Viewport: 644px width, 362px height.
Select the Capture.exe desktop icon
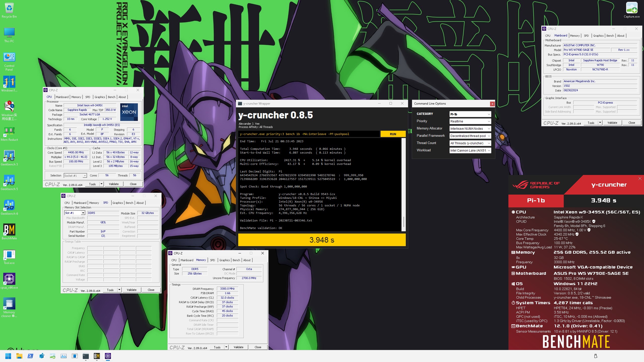point(632,10)
